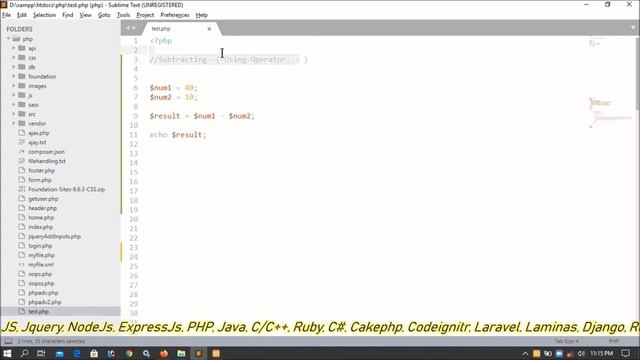The width and height of the screenshot is (640, 360).
Task: Open the Find menu
Action: [x=68, y=15]
